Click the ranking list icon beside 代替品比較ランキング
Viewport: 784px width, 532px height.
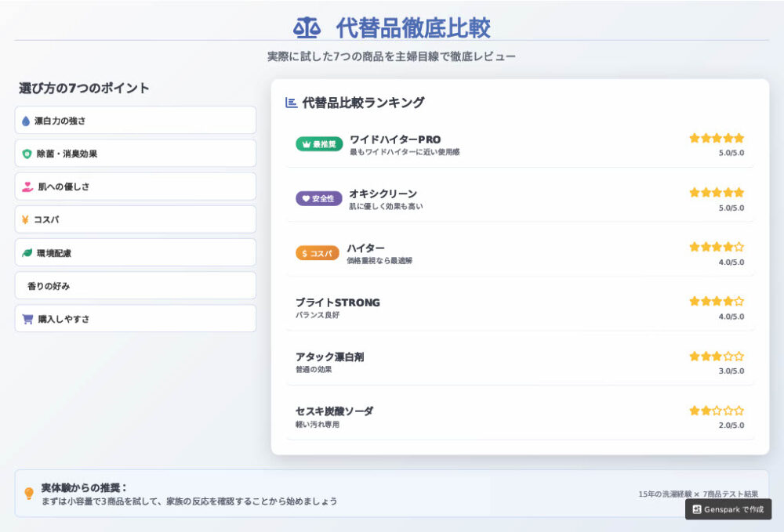click(x=291, y=103)
